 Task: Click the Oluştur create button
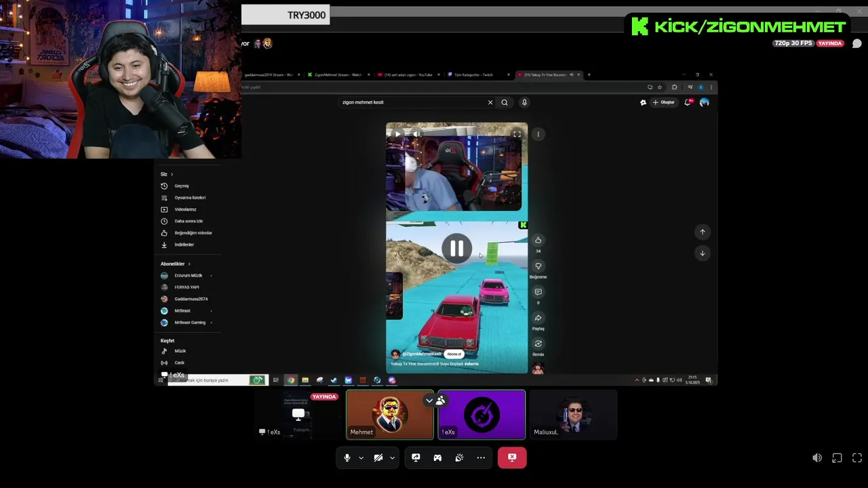pyautogui.click(x=664, y=102)
